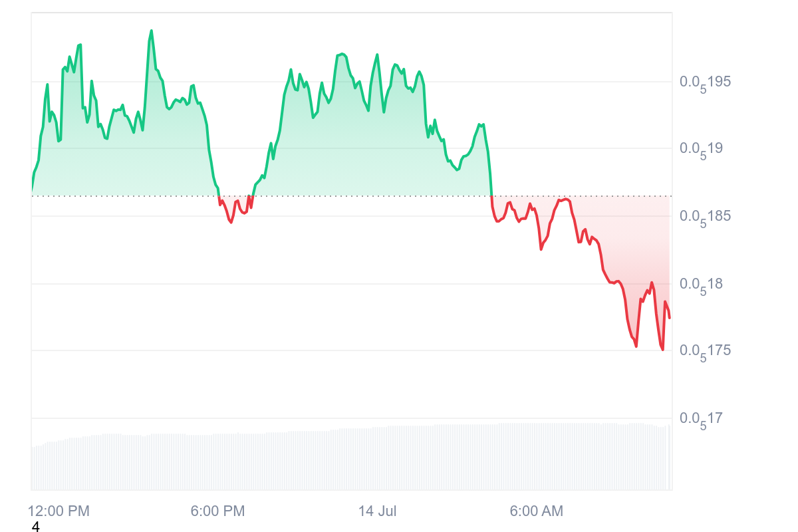Click the 6:00 AM time axis label

pyautogui.click(x=536, y=511)
